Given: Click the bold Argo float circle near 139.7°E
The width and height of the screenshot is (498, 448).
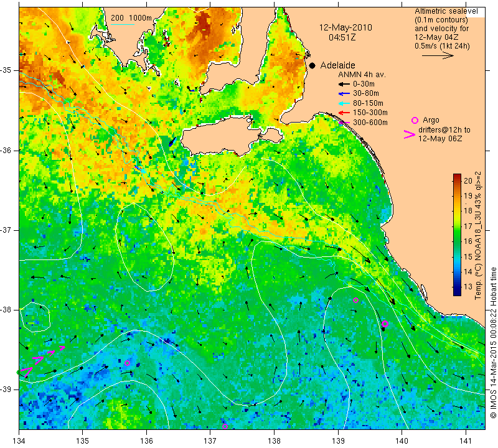Looking at the screenshot, I should tap(385, 324).
